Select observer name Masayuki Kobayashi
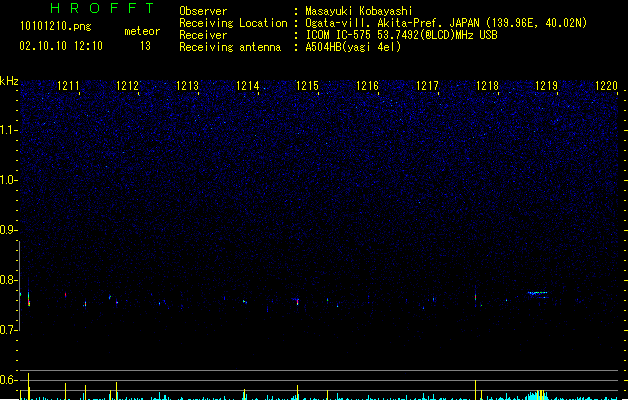This screenshot has height=400, width=629. (359, 11)
